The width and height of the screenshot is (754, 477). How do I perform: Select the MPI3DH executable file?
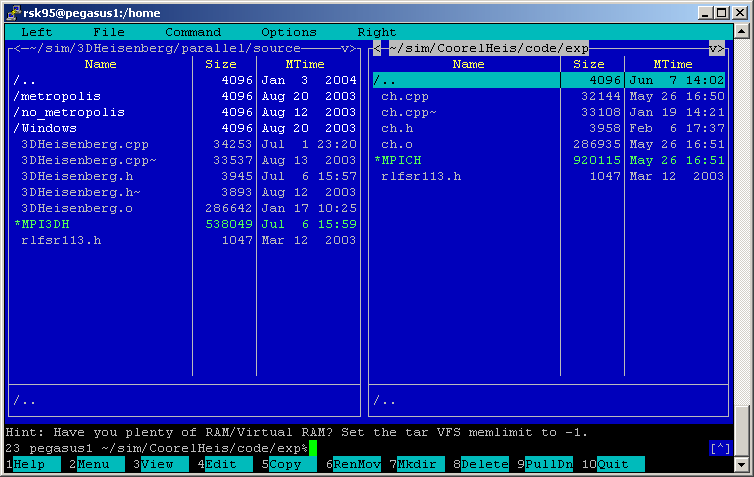pos(45,225)
